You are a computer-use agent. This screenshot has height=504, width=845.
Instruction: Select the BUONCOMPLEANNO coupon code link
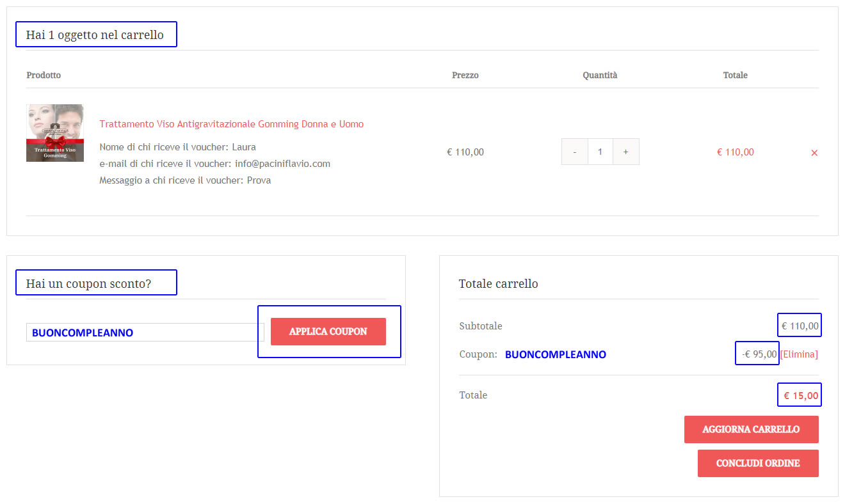click(555, 354)
